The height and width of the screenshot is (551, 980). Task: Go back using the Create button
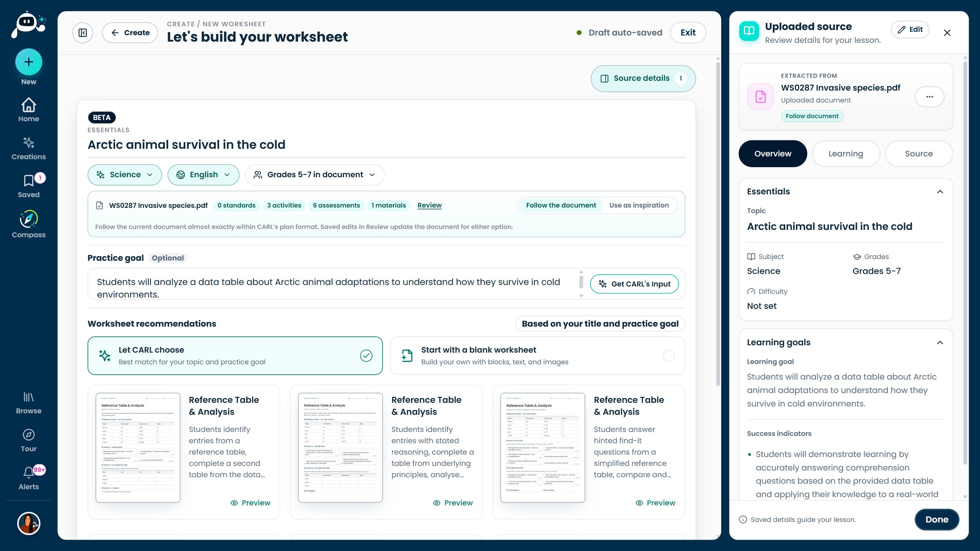click(x=130, y=33)
